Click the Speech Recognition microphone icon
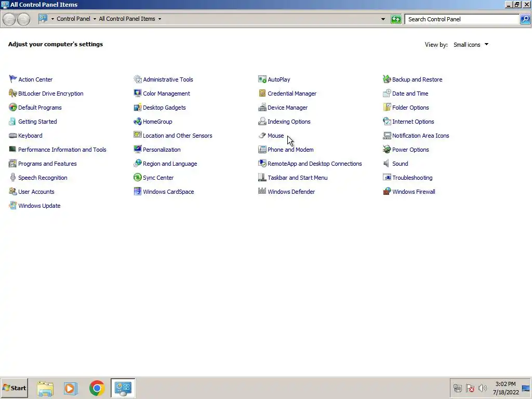Screen dimensions: 532x399 [12, 178]
